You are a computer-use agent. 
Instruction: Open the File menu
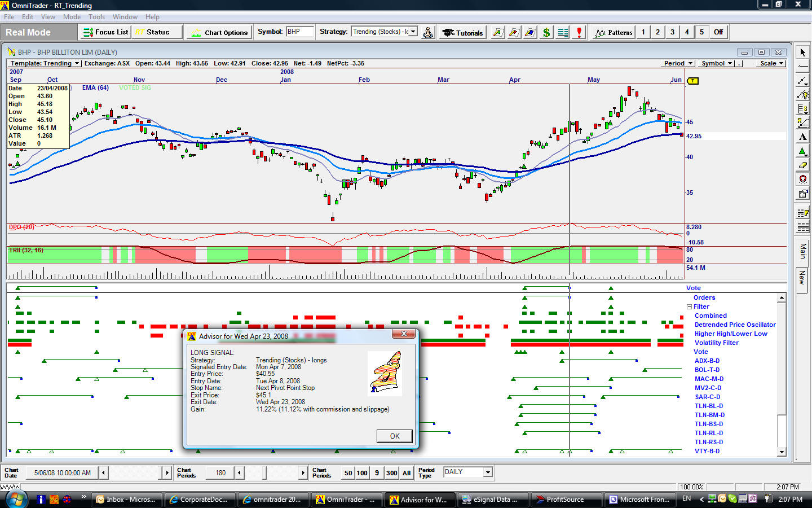pyautogui.click(x=9, y=17)
